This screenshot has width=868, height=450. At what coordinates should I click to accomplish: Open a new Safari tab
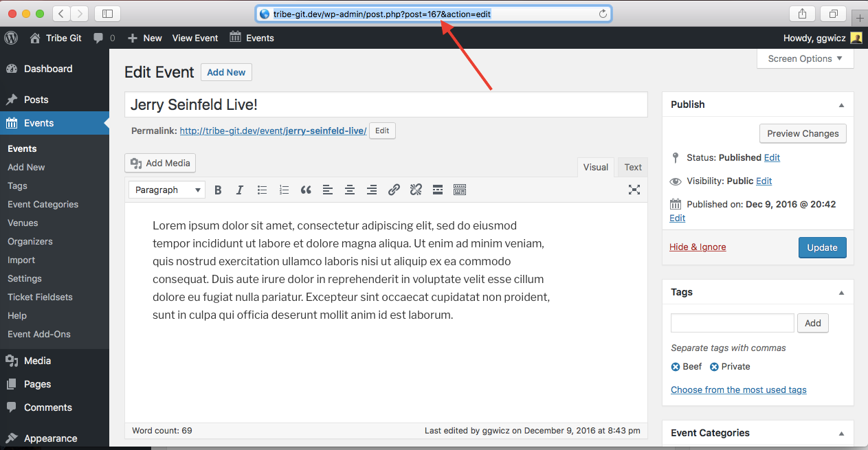tap(860, 19)
